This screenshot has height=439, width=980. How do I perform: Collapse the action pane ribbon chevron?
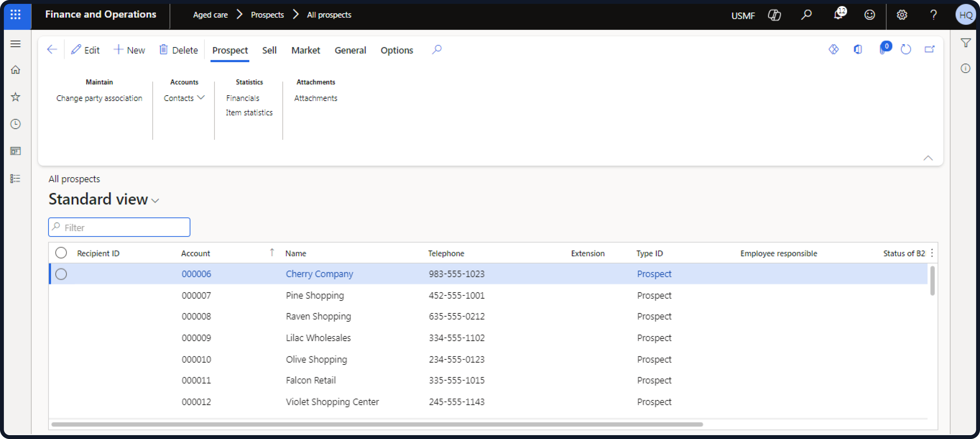(x=928, y=158)
